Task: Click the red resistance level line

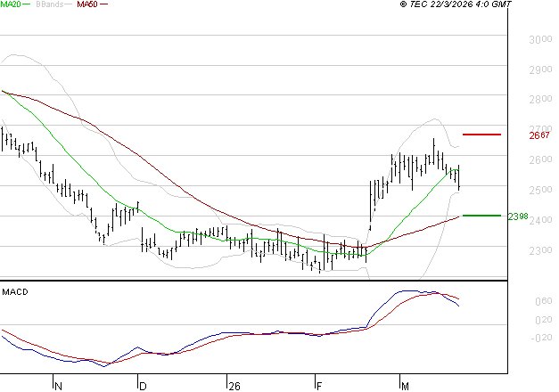Action: tap(481, 135)
